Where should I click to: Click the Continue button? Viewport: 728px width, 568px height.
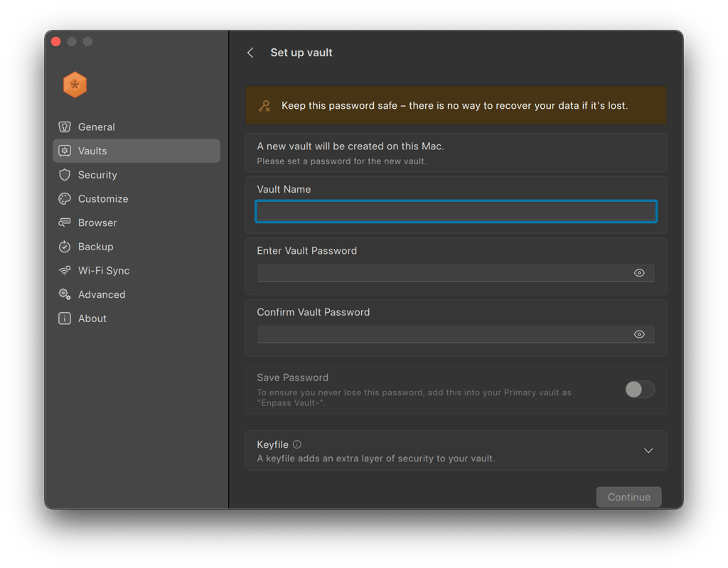point(628,497)
